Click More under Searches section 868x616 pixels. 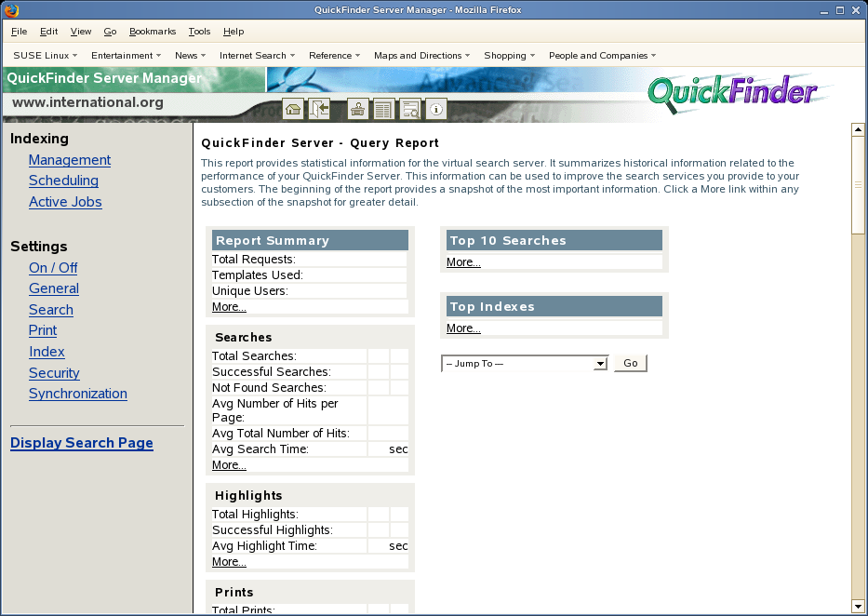pyautogui.click(x=229, y=465)
